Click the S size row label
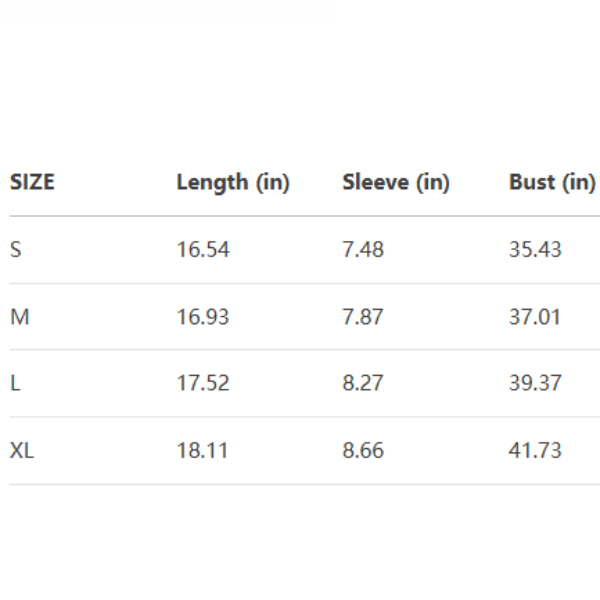The height and width of the screenshot is (600, 600). point(15,250)
